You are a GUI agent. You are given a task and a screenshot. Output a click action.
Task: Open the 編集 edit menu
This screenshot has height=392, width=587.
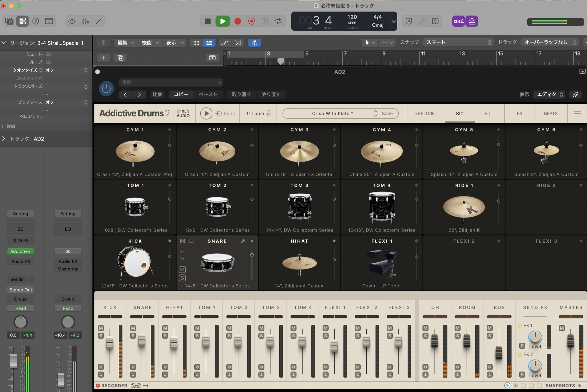pos(125,43)
